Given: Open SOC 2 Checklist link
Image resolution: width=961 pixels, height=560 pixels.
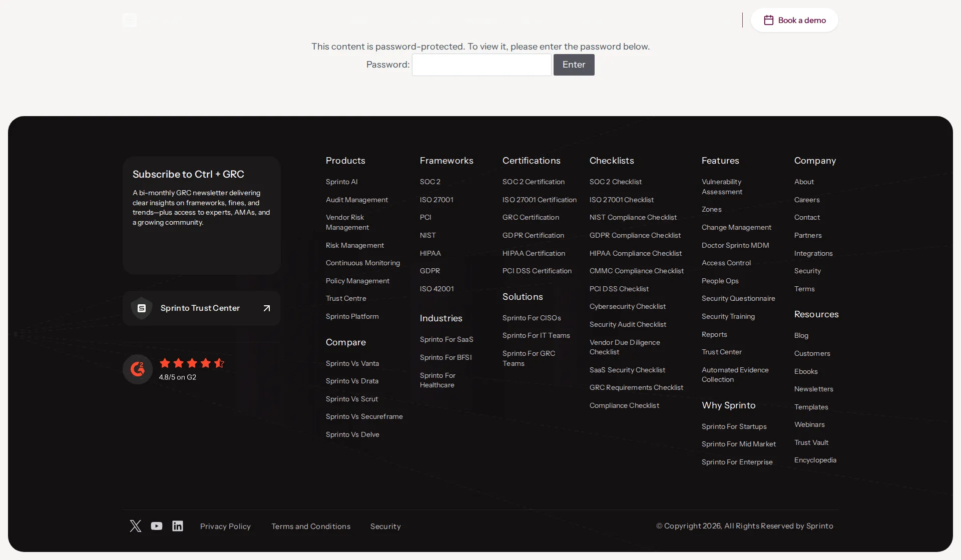Looking at the screenshot, I should (616, 182).
